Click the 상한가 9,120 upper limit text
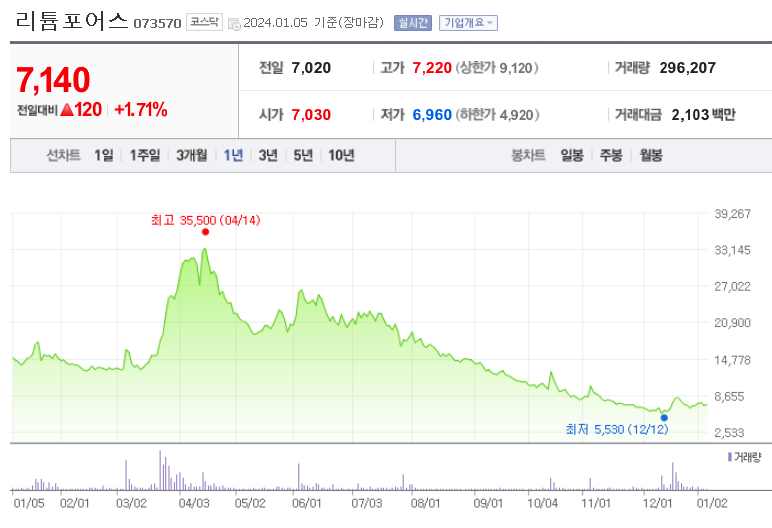This screenshot has height=528, width=772. (x=497, y=68)
